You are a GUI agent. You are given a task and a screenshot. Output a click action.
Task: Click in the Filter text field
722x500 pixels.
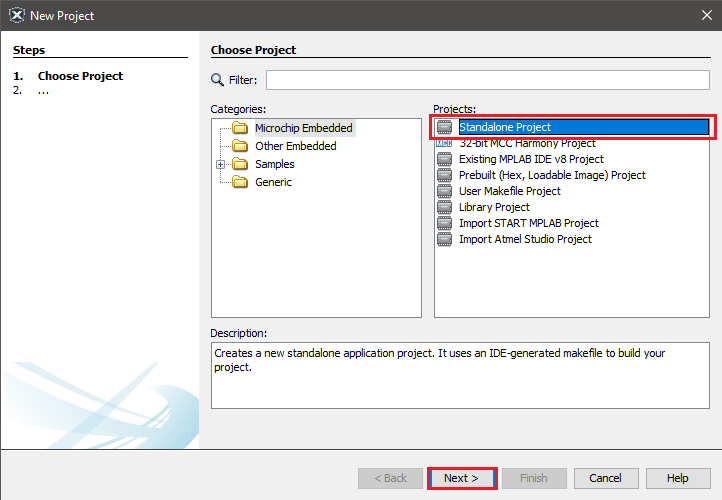click(488, 80)
